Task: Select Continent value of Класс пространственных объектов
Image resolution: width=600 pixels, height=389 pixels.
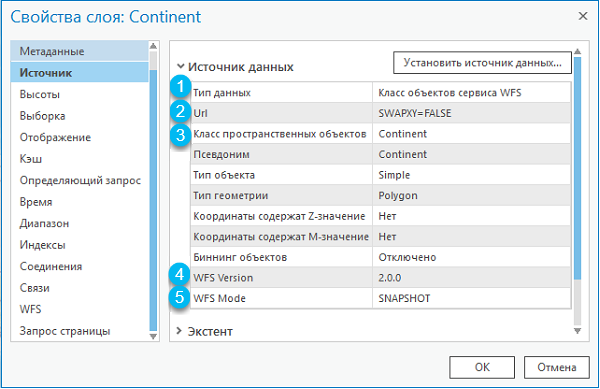Action: [x=403, y=134]
